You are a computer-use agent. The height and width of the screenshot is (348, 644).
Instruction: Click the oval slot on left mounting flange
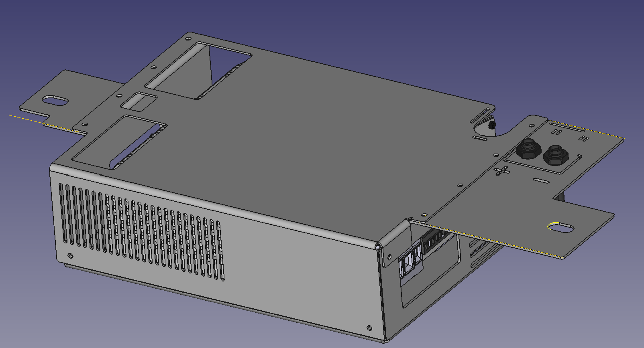55,100
